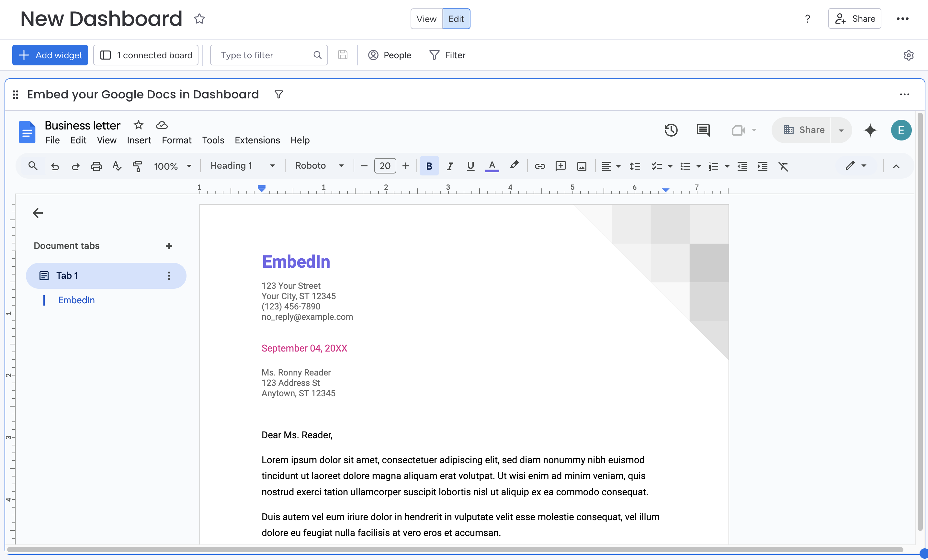This screenshot has height=560, width=928.
Task: Open the Insert menu
Action: (x=139, y=140)
